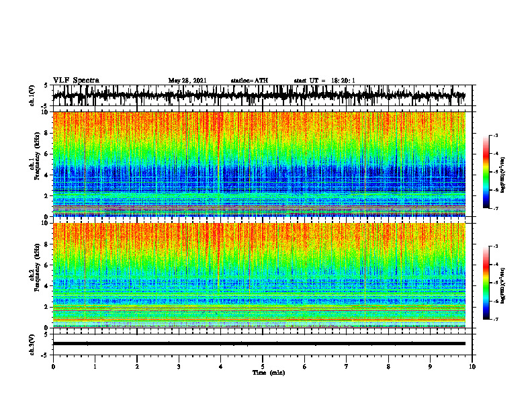Click the ch.1 color scale units label
The image size is (532, 411).
point(502,175)
